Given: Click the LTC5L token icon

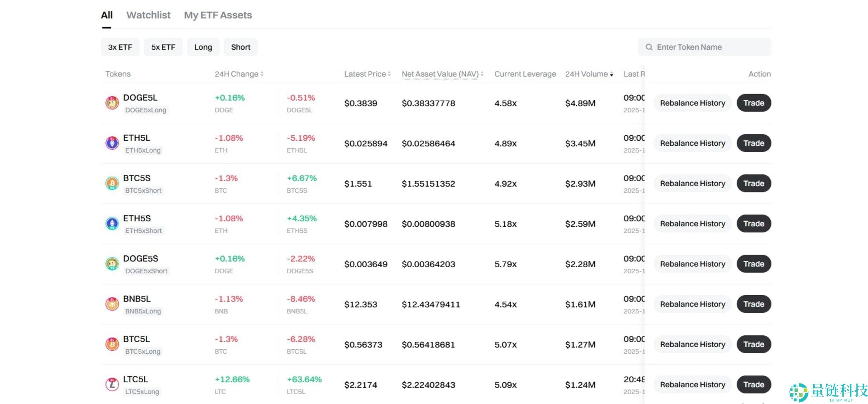Looking at the screenshot, I should 112,385.
